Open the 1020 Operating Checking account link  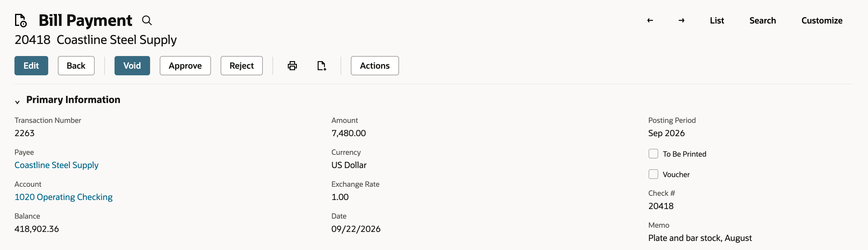coord(64,197)
